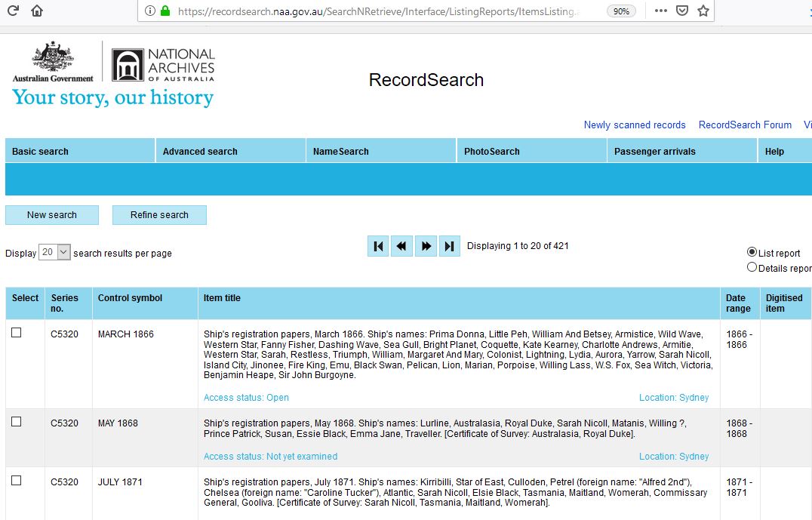Select the MARCH 1866 record checkbox

click(x=17, y=333)
